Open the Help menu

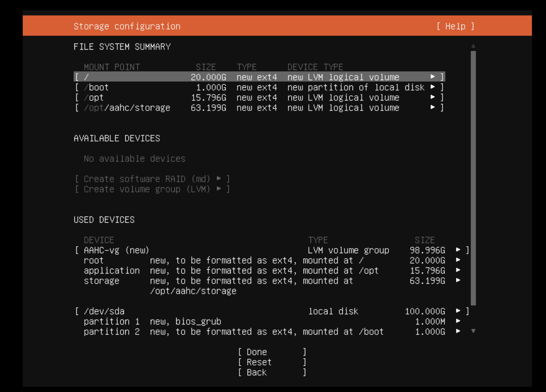(x=455, y=26)
